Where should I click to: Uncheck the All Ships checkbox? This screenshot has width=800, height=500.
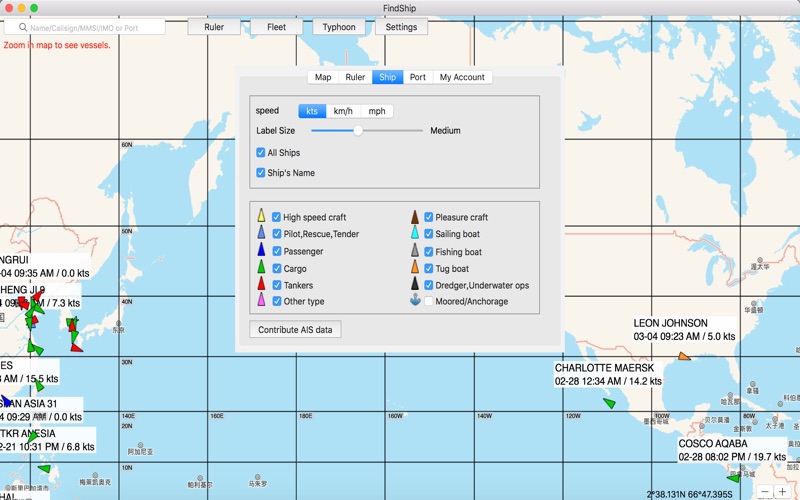[261, 153]
